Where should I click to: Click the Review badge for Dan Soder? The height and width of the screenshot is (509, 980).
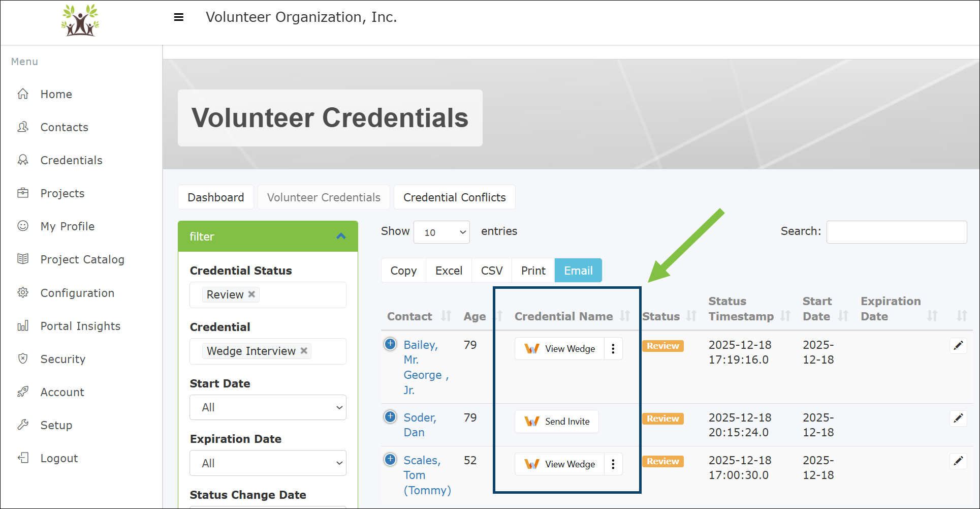[663, 418]
